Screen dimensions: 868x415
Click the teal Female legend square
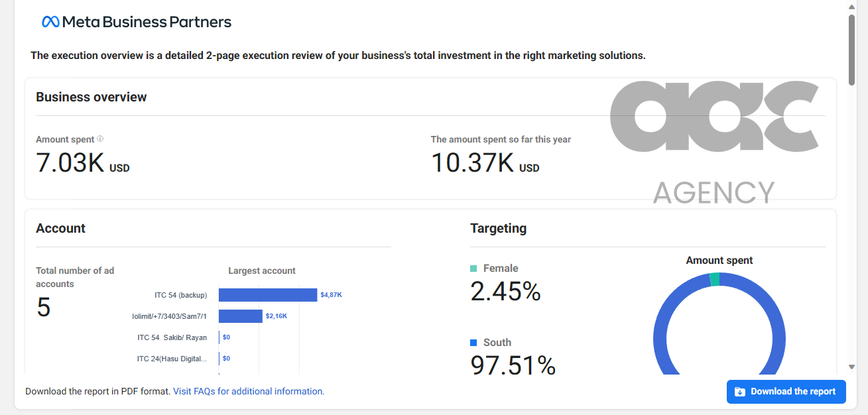click(473, 268)
